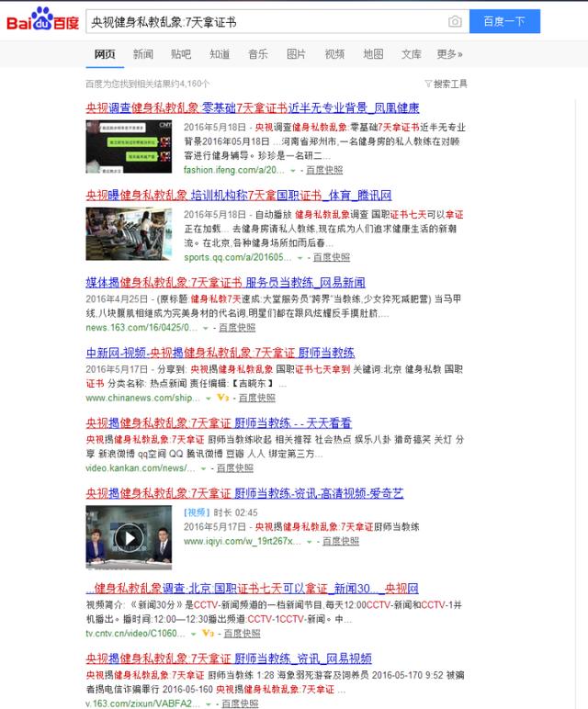This screenshot has width=588, height=709.
Task: Open 百度快照 for v.163.com result
Action: click(240, 703)
